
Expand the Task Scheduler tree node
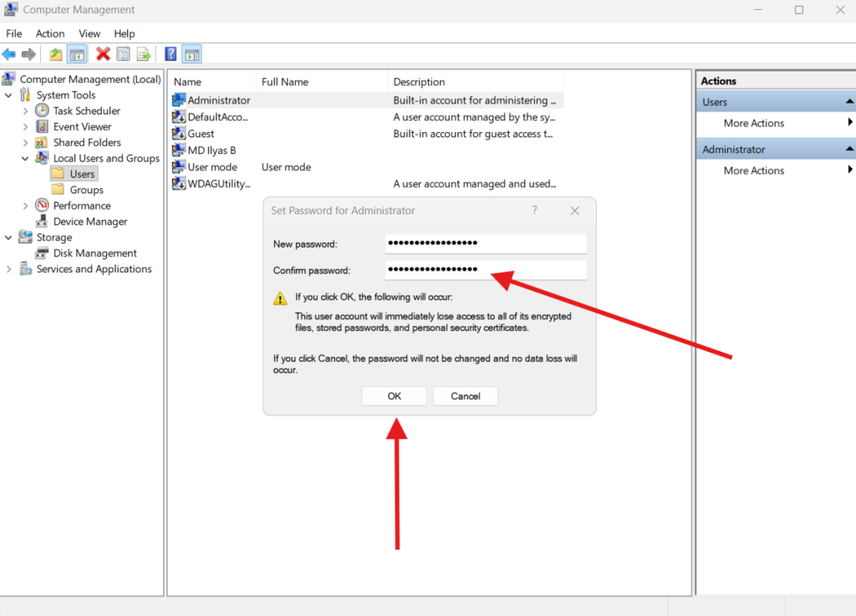coord(24,110)
